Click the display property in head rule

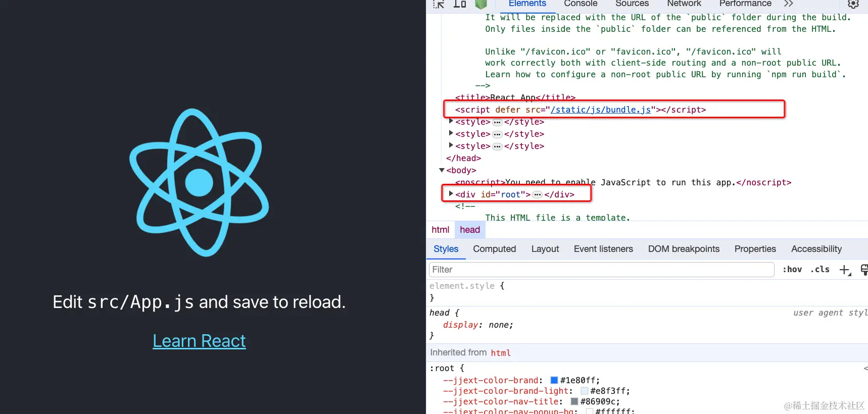(460, 325)
